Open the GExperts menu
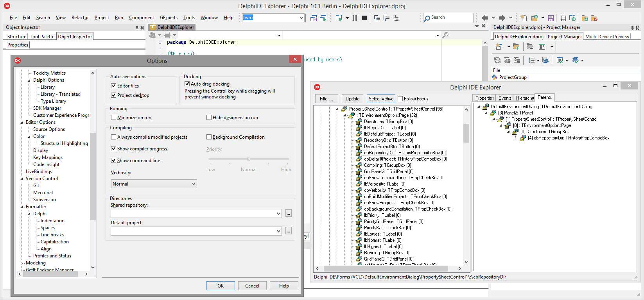 click(169, 18)
